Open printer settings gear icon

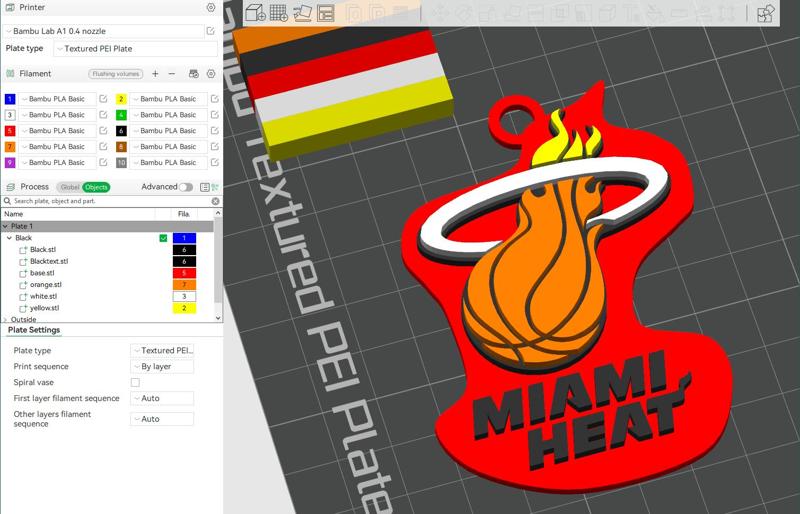tap(211, 8)
